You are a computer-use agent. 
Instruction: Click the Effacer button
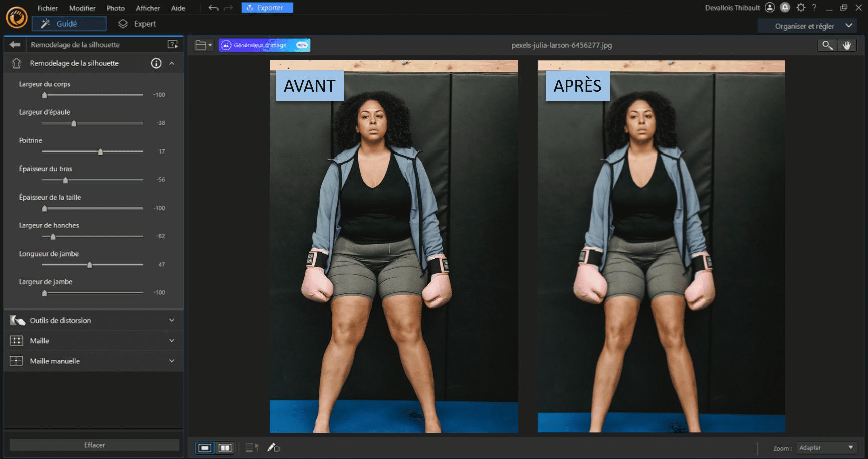tap(94, 444)
